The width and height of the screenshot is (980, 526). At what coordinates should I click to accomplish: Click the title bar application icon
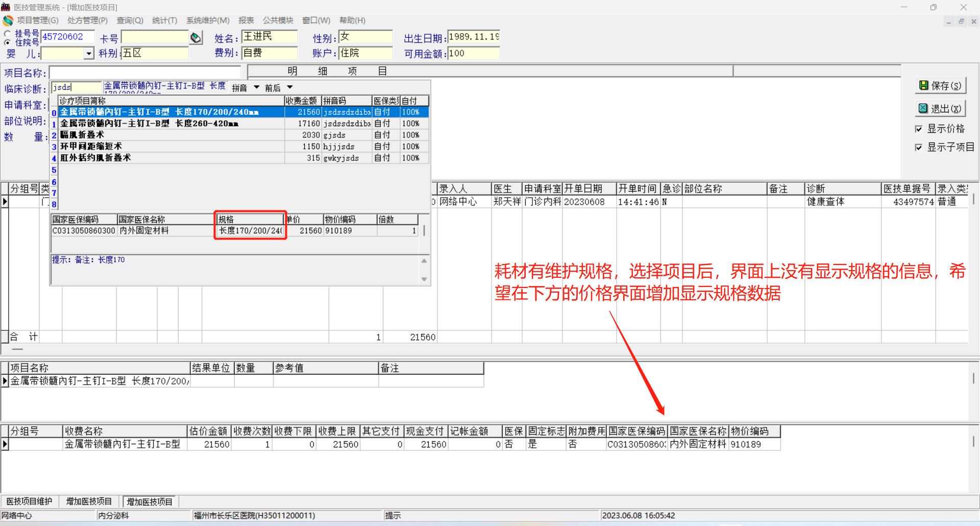6,7
